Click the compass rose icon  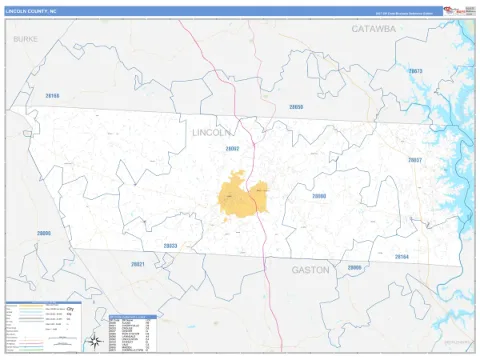(95, 341)
